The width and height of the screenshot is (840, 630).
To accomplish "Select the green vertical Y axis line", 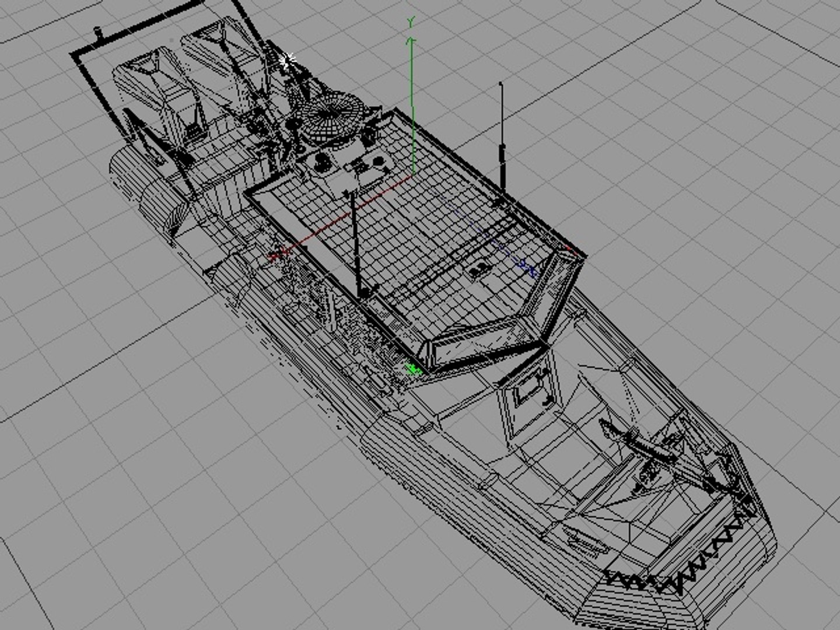I will tap(412, 106).
